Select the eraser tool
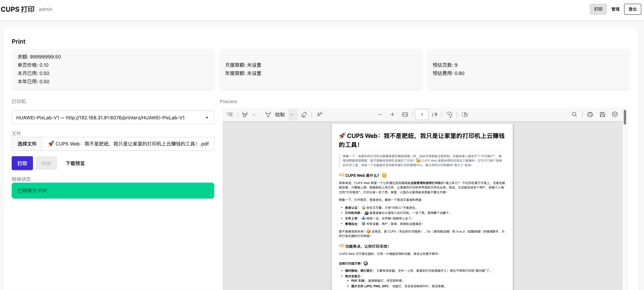The width and height of the screenshot is (644, 290). 304,115
